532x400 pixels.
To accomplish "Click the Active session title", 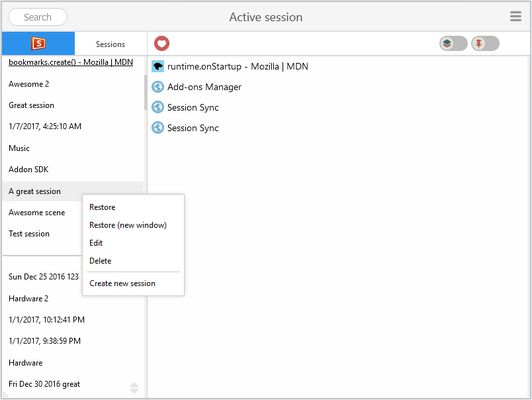I will [266, 17].
